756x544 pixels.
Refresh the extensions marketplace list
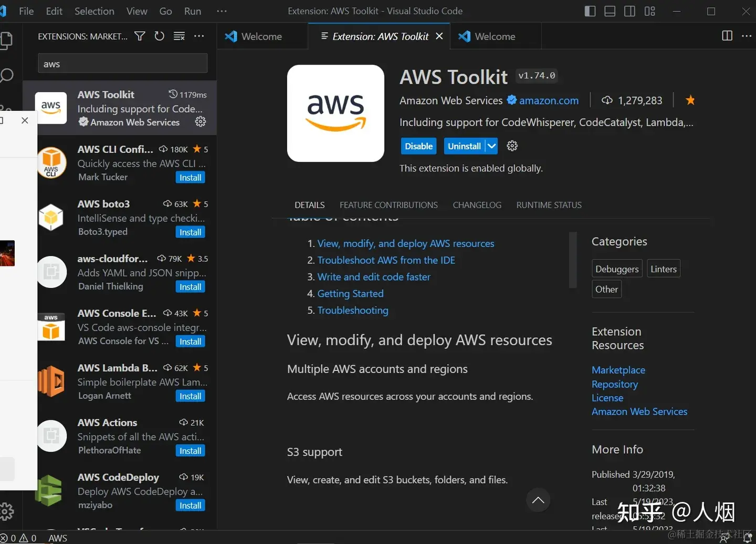(x=160, y=36)
